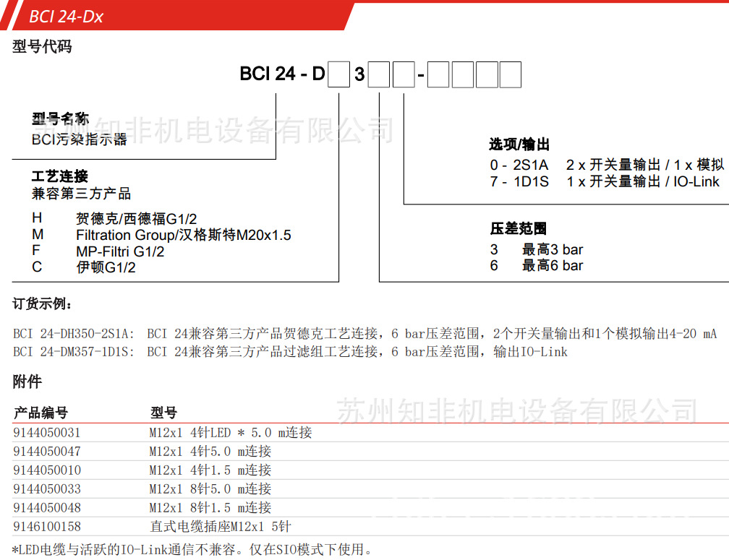Click the 产品编号 column header

(41, 413)
